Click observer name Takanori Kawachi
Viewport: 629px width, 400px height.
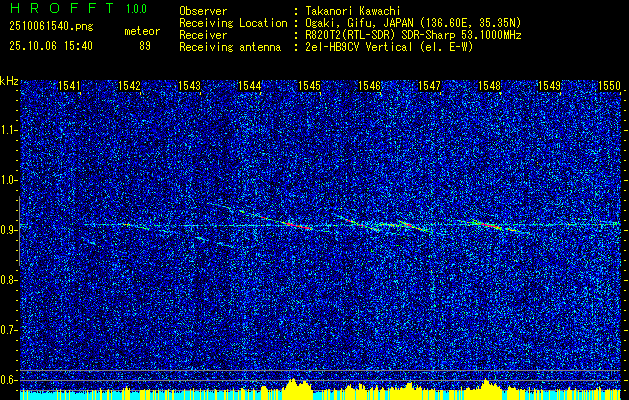point(353,11)
